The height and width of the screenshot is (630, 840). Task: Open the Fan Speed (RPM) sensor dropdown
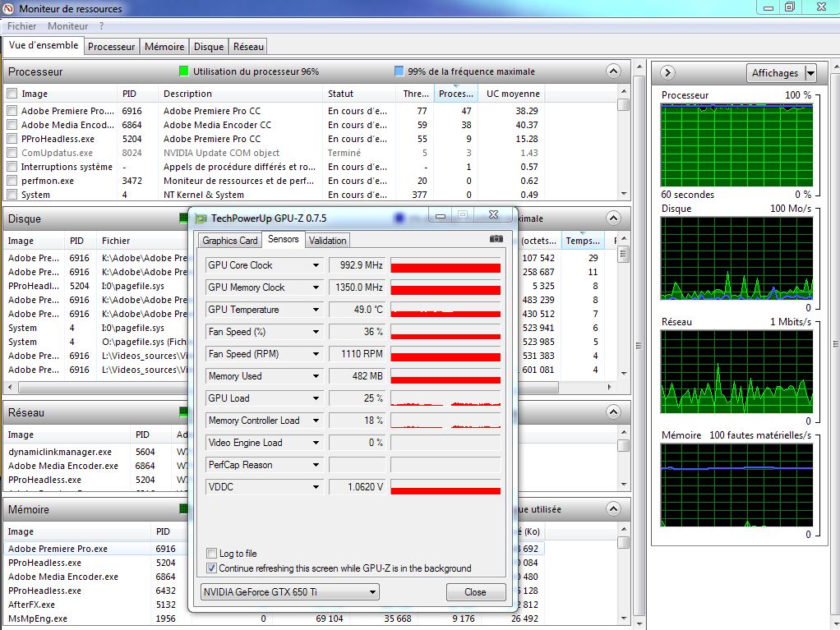[x=316, y=354]
